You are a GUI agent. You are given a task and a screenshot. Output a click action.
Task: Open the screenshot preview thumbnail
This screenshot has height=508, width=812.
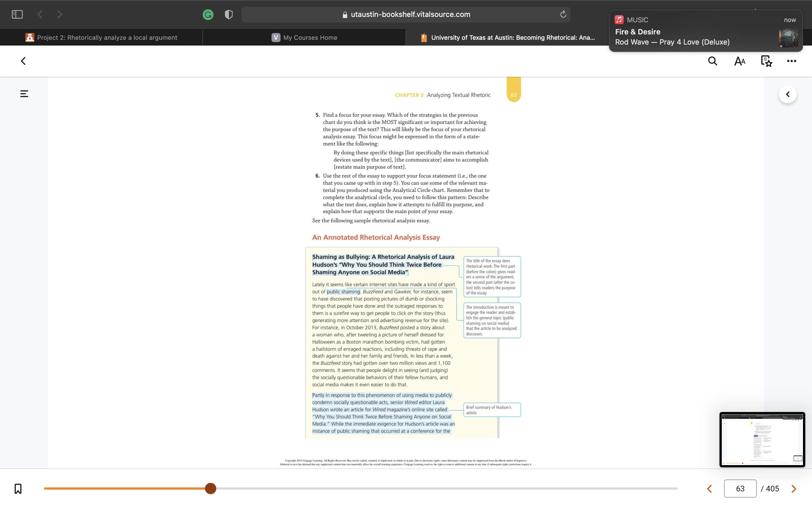coord(762,439)
